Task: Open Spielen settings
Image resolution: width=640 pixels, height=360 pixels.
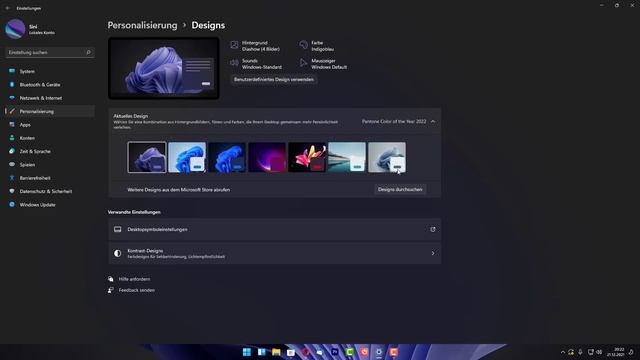Action: (x=49, y=164)
